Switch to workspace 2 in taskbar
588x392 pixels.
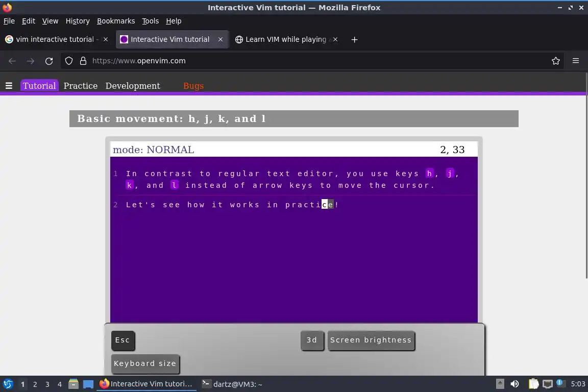[35, 384]
